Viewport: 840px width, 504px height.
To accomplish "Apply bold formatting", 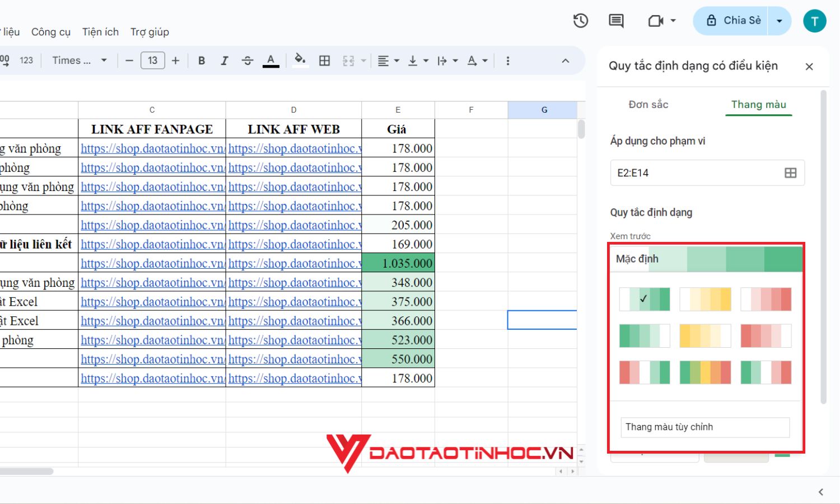I will click(202, 60).
